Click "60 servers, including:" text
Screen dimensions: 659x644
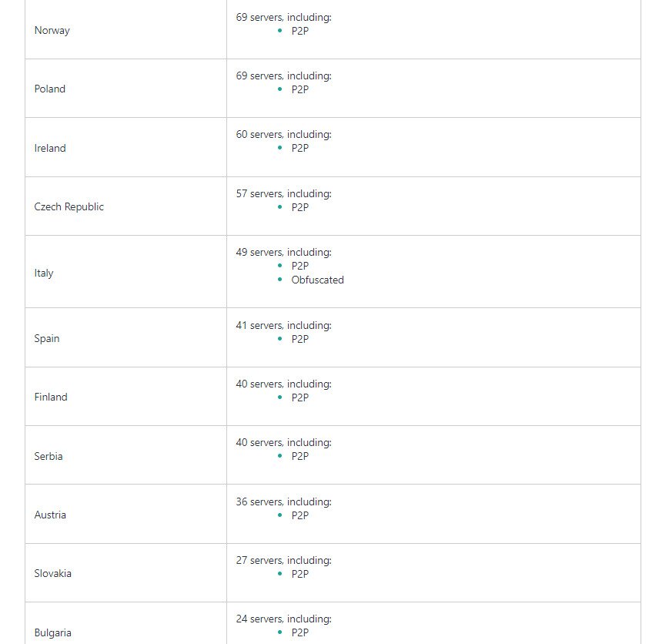[283, 135]
